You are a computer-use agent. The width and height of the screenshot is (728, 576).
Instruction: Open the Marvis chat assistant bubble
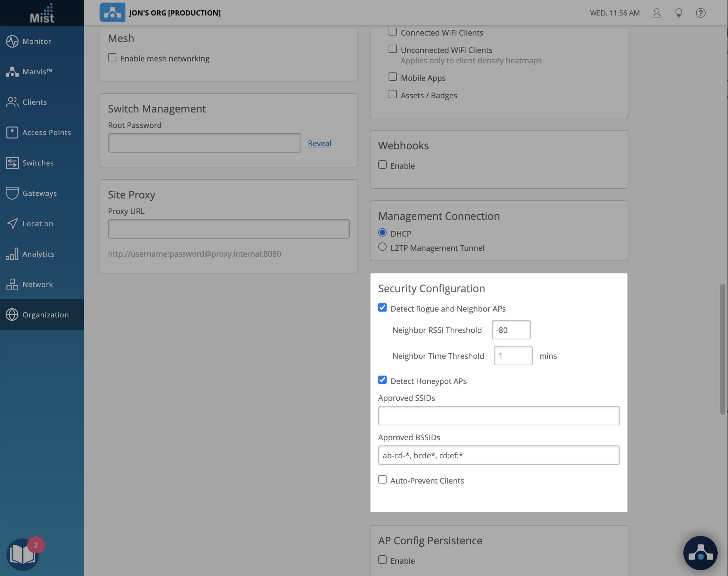pos(700,553)
